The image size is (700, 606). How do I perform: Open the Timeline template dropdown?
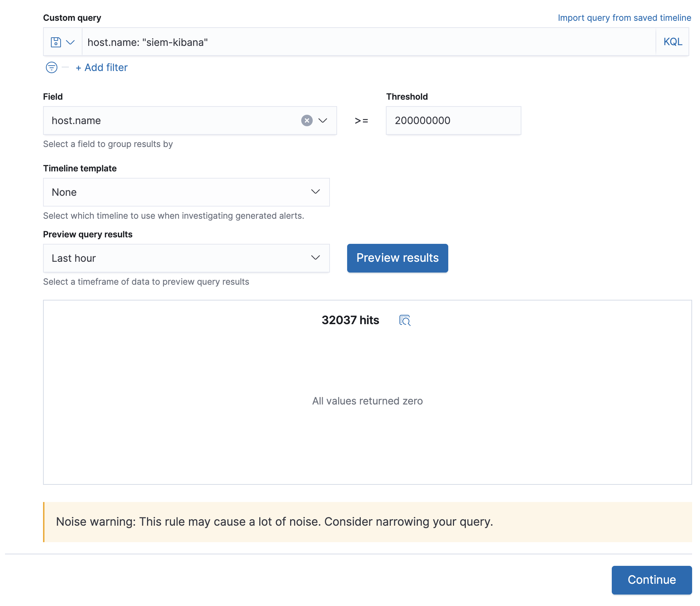[186, 192]
